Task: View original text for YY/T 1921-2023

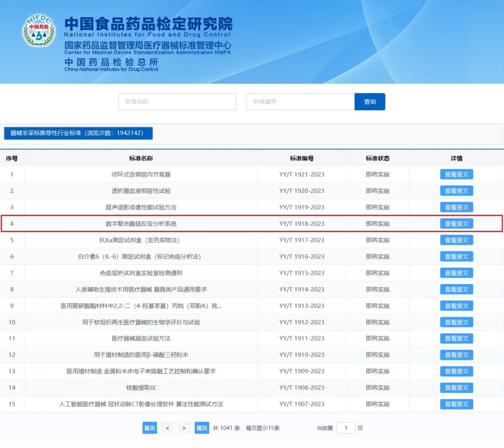Action: click(456, 174)
